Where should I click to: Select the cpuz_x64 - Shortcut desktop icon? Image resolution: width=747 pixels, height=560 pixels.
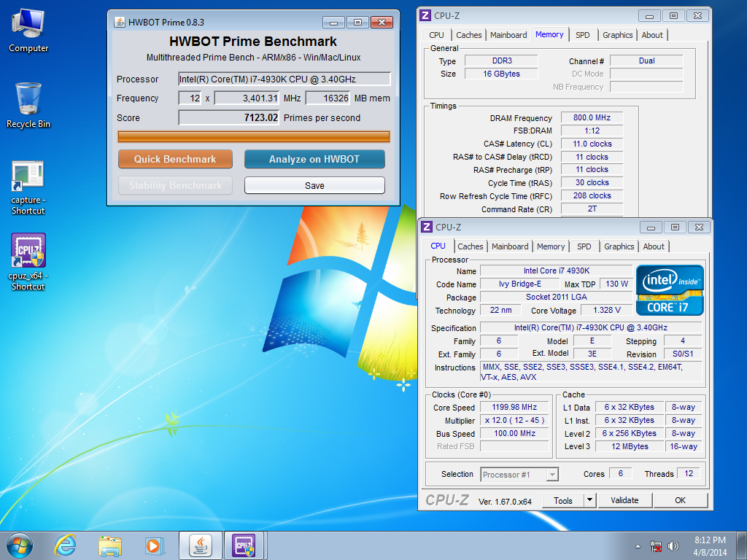(x=28, y=262)
